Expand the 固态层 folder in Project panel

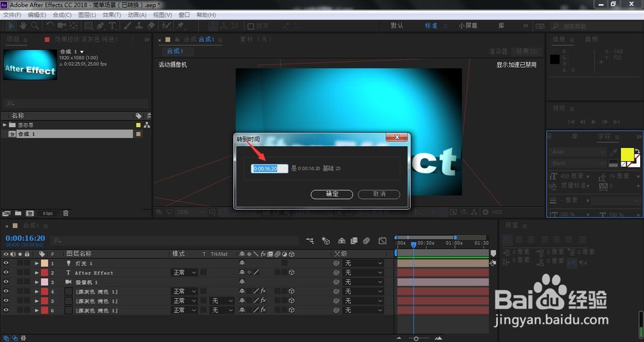(5, 125)
